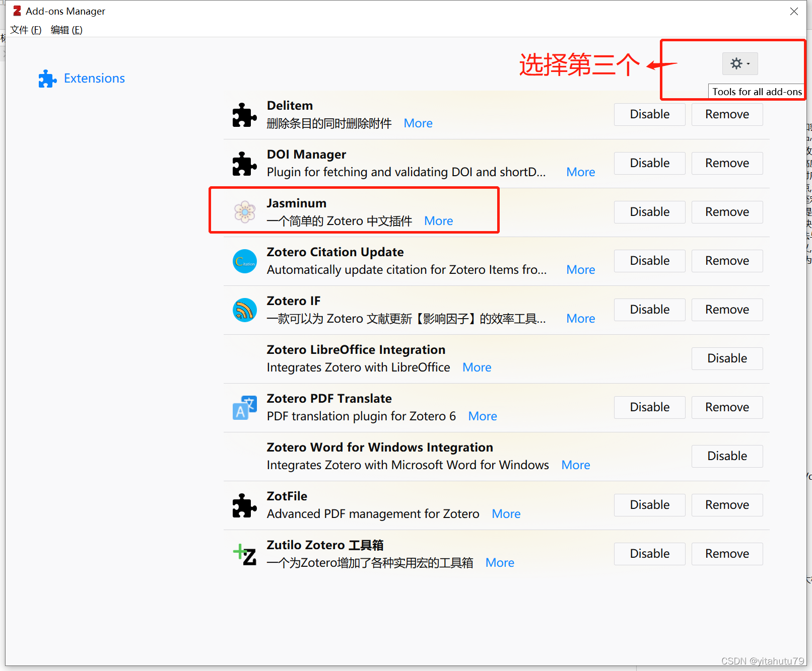The width and height of the screenshot is (812, 671).
Task: Disable Zotero Citation Update
Action: click(x=650, y=261)
